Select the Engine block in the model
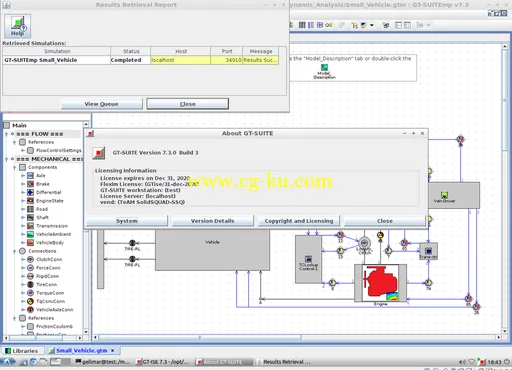512x370 pixels. coord(380,283)
